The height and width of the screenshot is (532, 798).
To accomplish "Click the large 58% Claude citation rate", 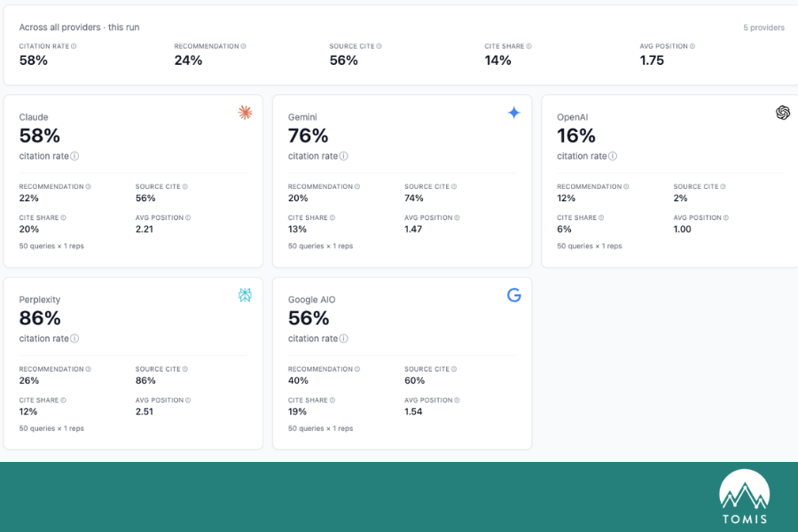I will coord(40,136).
